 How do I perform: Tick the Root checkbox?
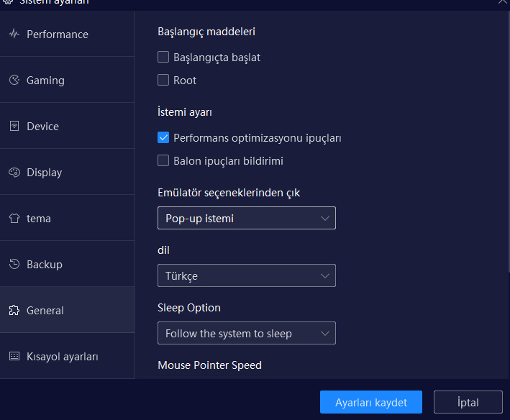point(163,80)
